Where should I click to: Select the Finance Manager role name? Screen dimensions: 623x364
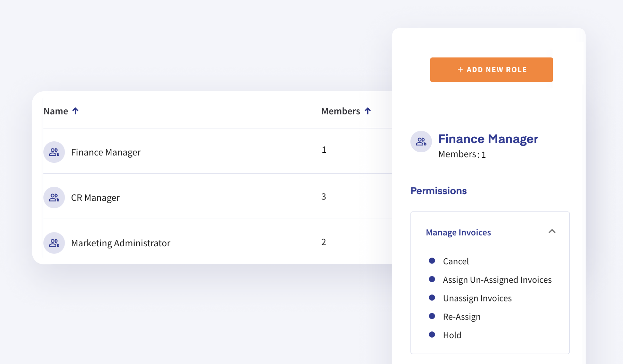[106, 152]
